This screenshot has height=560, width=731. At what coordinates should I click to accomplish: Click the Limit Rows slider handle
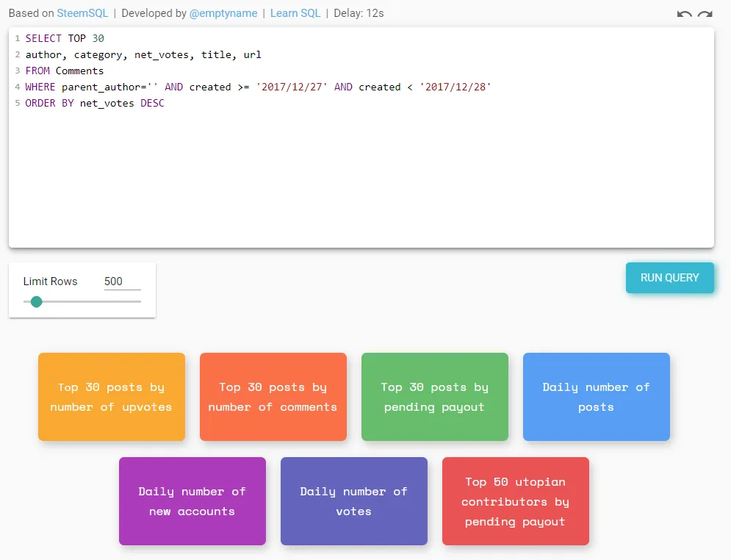click(x=36, y=302)
